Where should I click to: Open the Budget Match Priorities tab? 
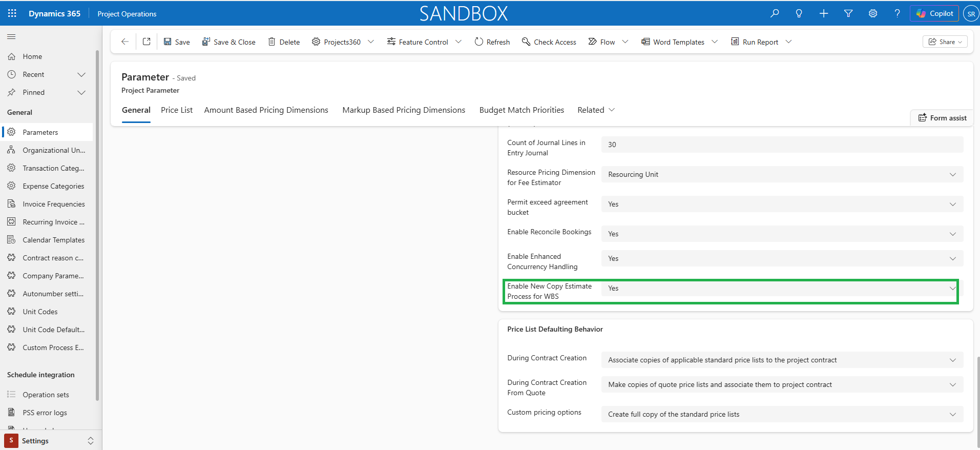[x=522, y=110]
